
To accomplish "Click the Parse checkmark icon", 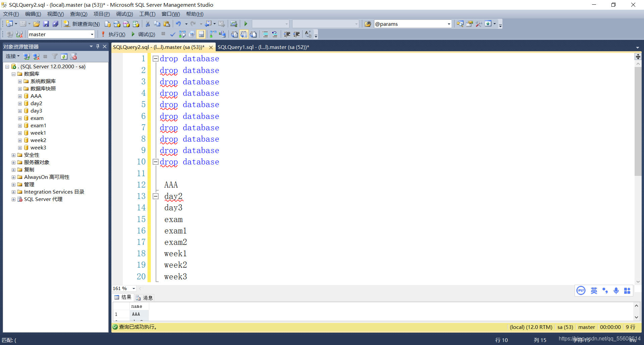I will pos(172,34).
